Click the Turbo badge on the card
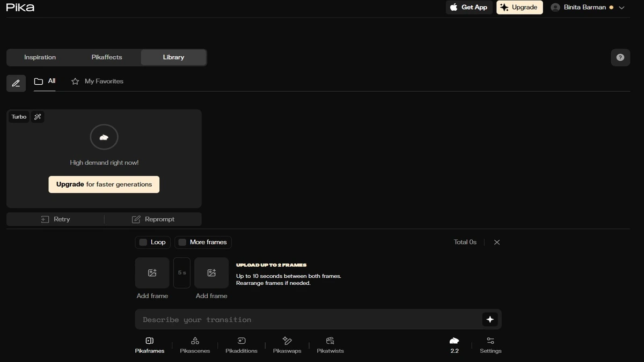This screenshot has width=644, height=362. tap(19, 117)
